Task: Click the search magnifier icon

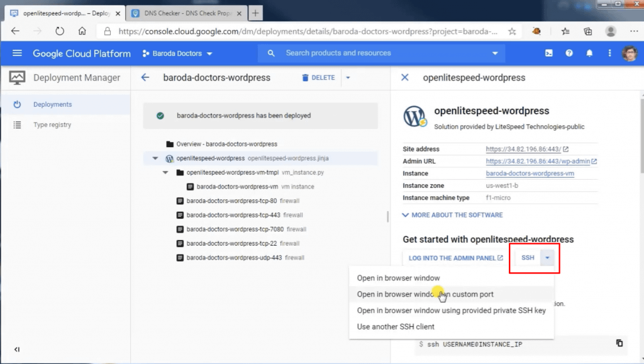Action: click(271, 53)
